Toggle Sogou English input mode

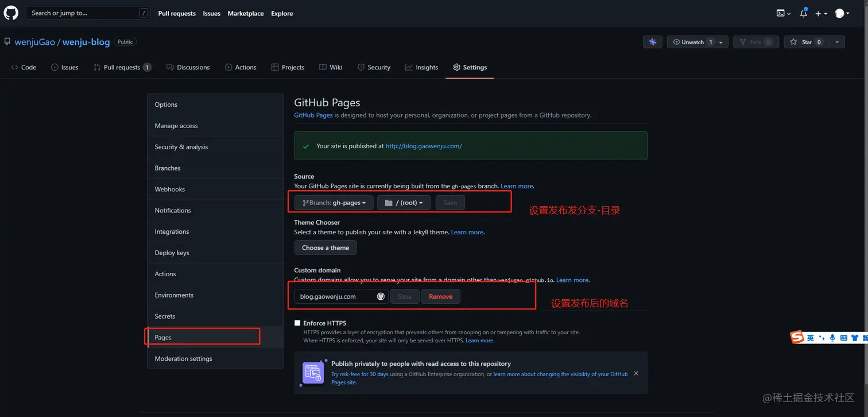(811, 338)
